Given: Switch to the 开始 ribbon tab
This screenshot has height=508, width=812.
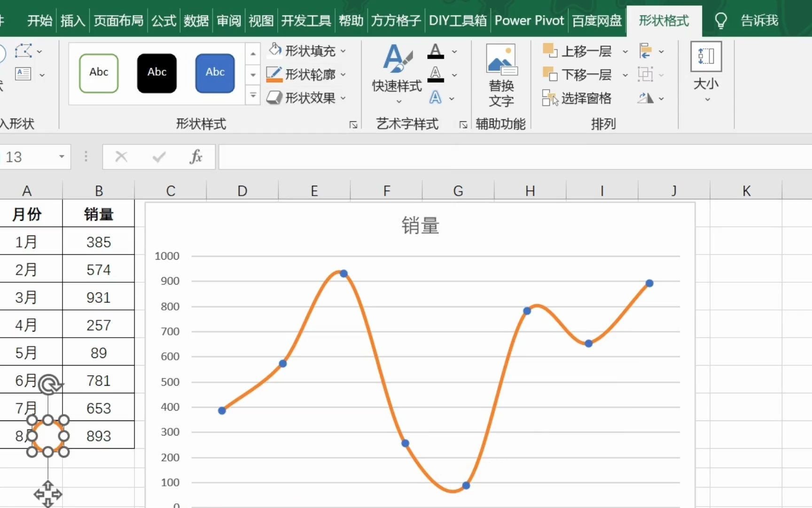Looking at the screenshot, I should 39,20.
